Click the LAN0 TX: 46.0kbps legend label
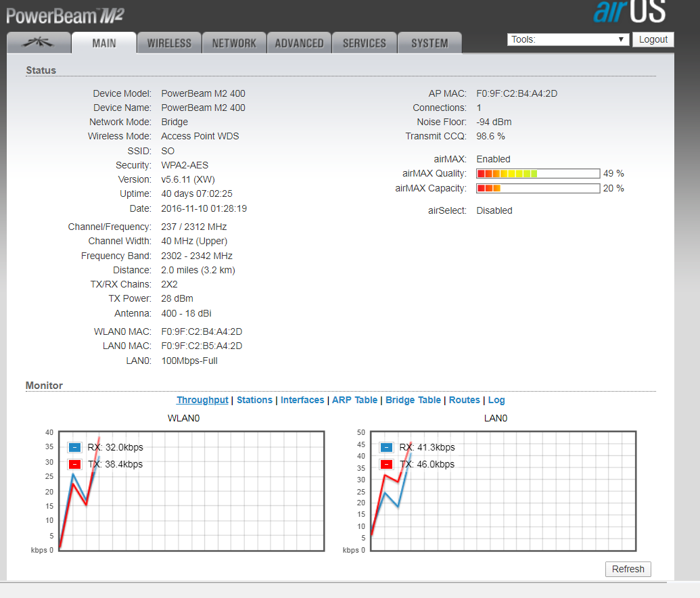 click(427, 465)
